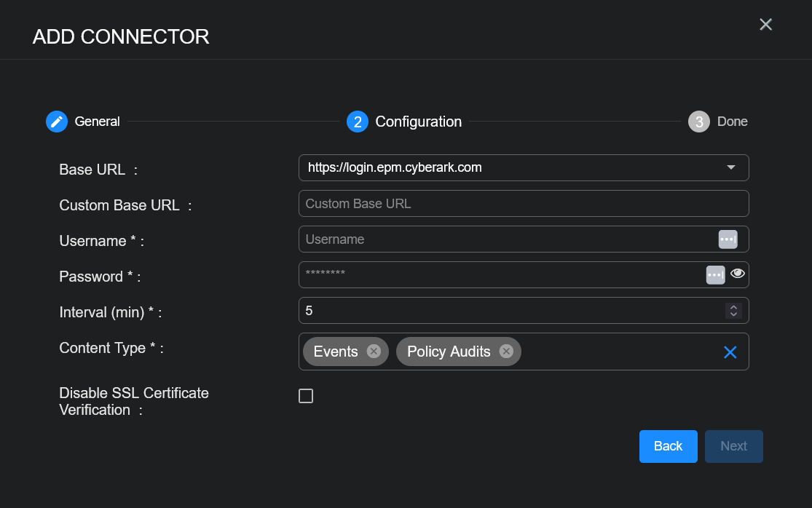The image size is (812, 508).
Task: Decrease Interval value with down arrow
Action: pos(733,314)
